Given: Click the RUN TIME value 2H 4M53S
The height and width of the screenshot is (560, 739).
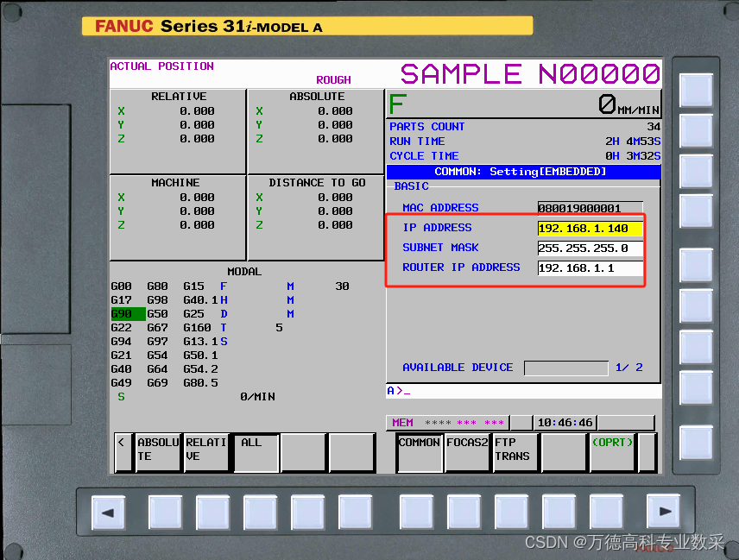Looking at the screenshot, I should (633, 142).
